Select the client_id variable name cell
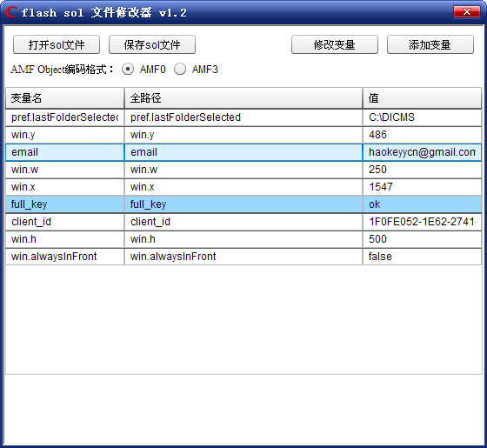This screenshot has width=487, height=448. coord(64,222)
